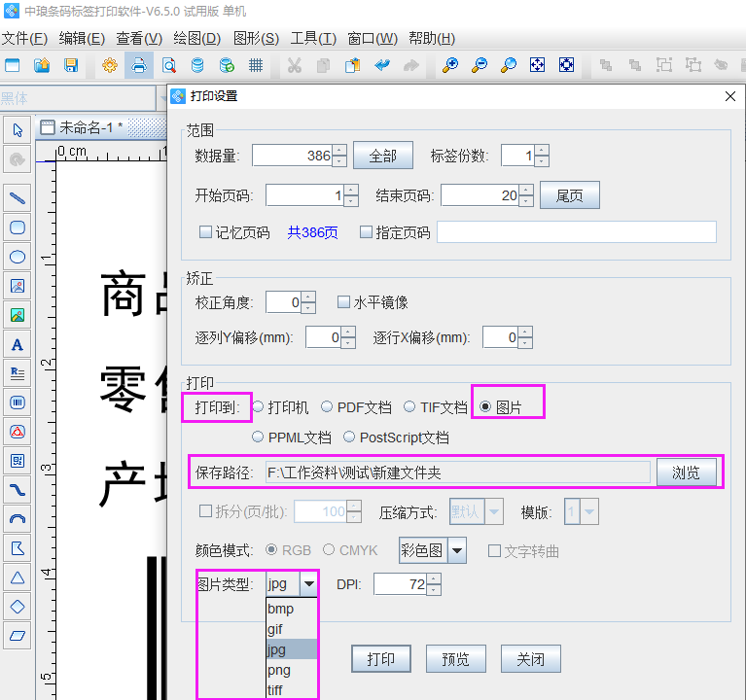Open the 工具(T) menu
Image resolution: width=746 pixels, height=700 pixels.
(313, 38)
